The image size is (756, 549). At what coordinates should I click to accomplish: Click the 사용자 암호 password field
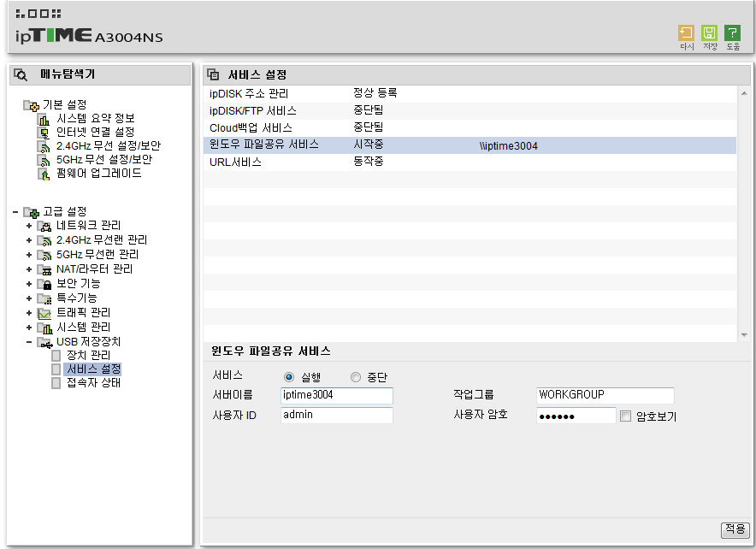click(x=576, y=416)
